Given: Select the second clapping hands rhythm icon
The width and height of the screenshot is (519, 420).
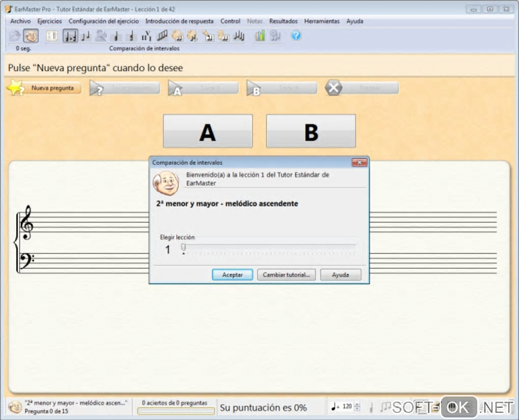Looking at the screenshot, I should [192, 36].
